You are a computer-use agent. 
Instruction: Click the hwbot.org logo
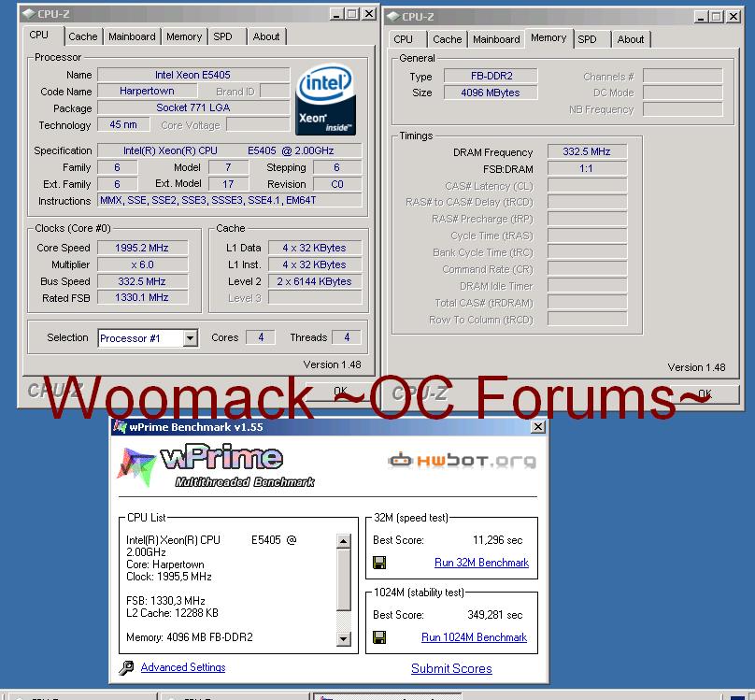(x=462, y=461)
